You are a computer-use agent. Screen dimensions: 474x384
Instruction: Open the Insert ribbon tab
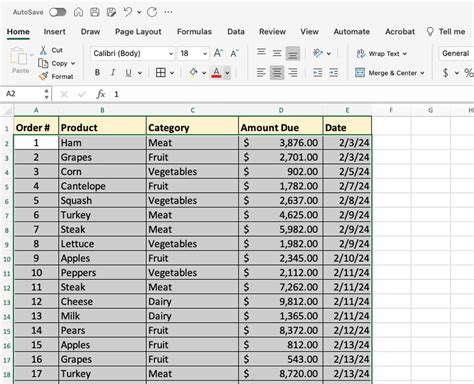pos(55,32)
